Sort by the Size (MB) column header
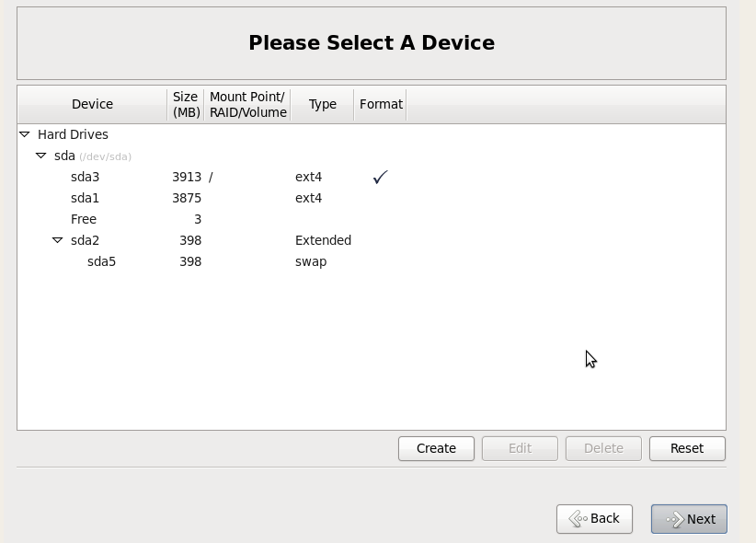The width and height of the screenshot is (756, 543). pos(186,104)
